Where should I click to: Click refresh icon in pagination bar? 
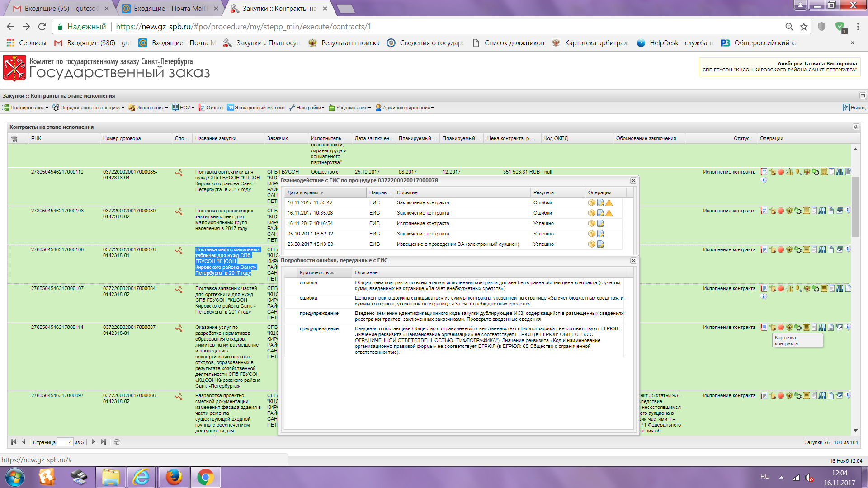tap(117, 442)
